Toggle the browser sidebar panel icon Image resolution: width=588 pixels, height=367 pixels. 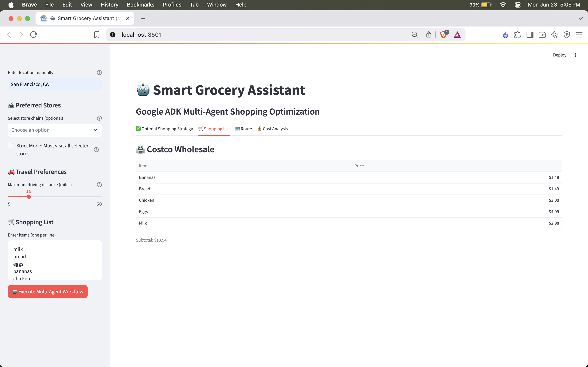[x=530, y=35]
